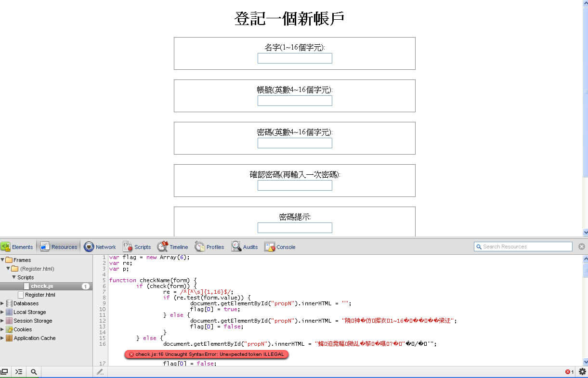Click the dock/undock window icon
588x378 pixels.
[x=4, y=372]
